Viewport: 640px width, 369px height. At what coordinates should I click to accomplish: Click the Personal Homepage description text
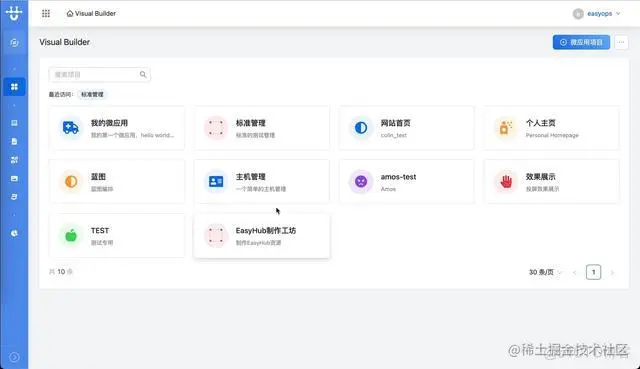pyautogui.click(x=552, y=135)
